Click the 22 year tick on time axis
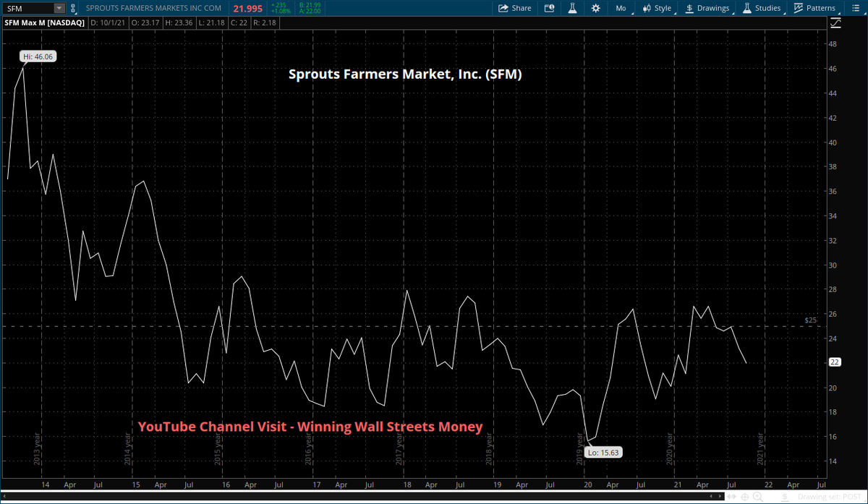The image size is (868, 504). [767, 485]
